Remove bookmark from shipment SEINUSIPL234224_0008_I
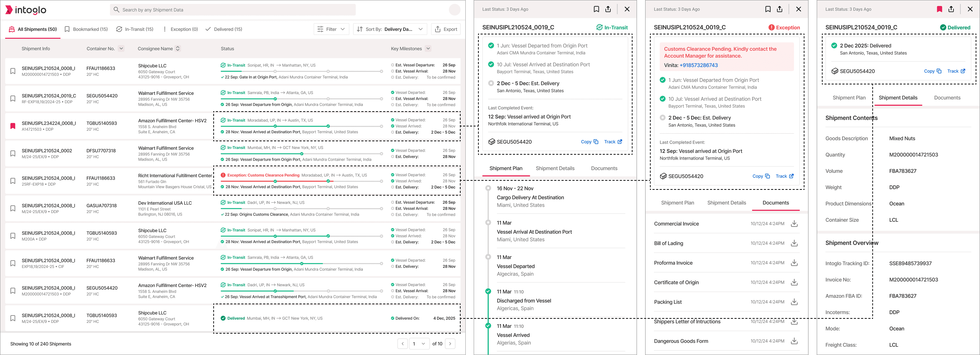 coord(13,126)
